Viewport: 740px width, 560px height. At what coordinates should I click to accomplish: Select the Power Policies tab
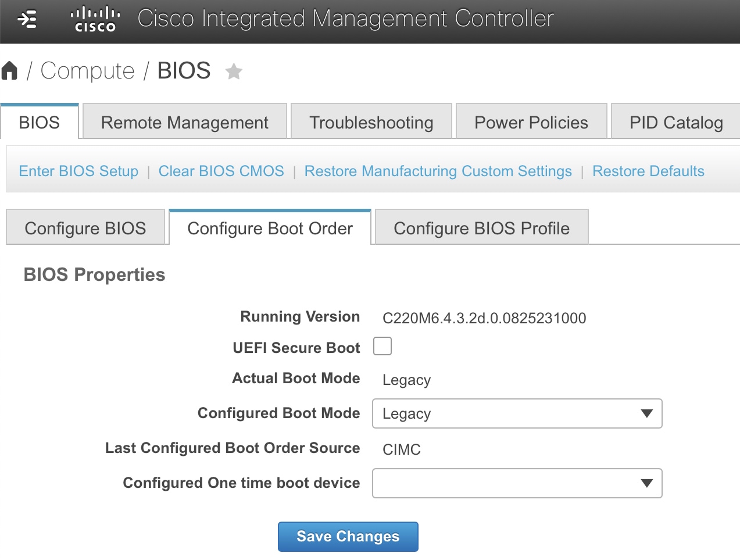pos(531,122)
